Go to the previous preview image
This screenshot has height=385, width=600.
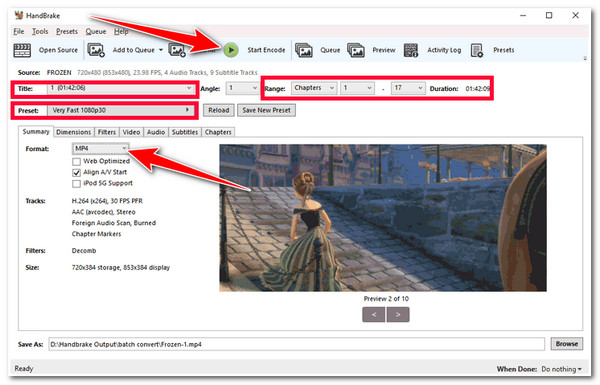[374, 315]
